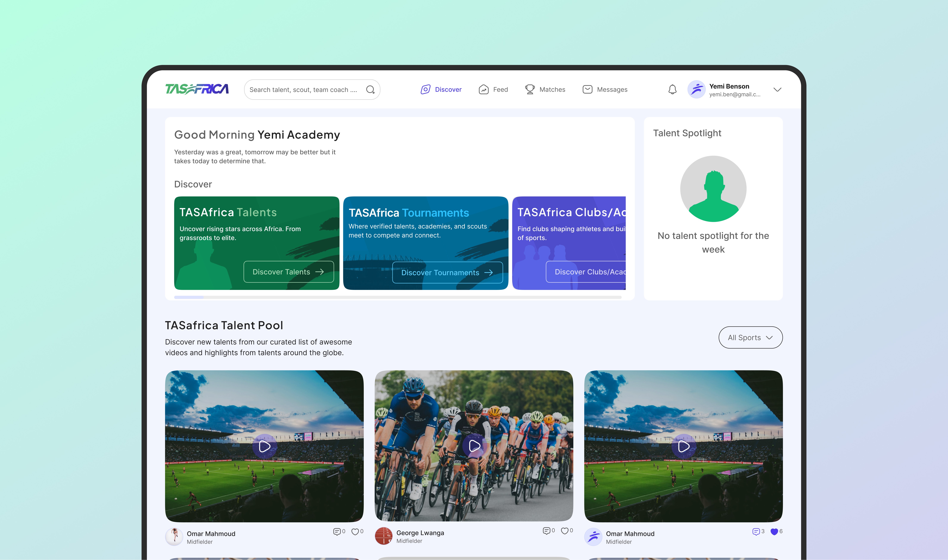This screenshot has width=948, height=560.
Task: Open the Discover tab
Action: coord(441,89)
